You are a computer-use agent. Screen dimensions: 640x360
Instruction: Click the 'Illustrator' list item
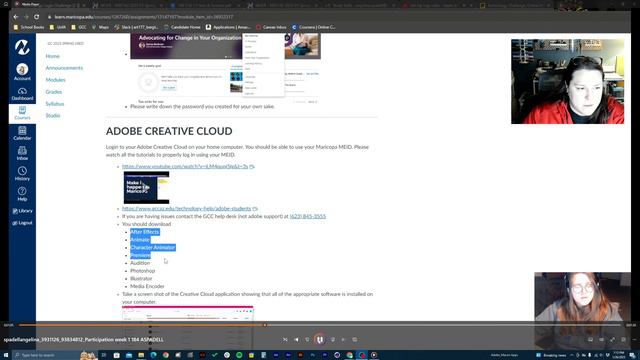tap(141, 278)
